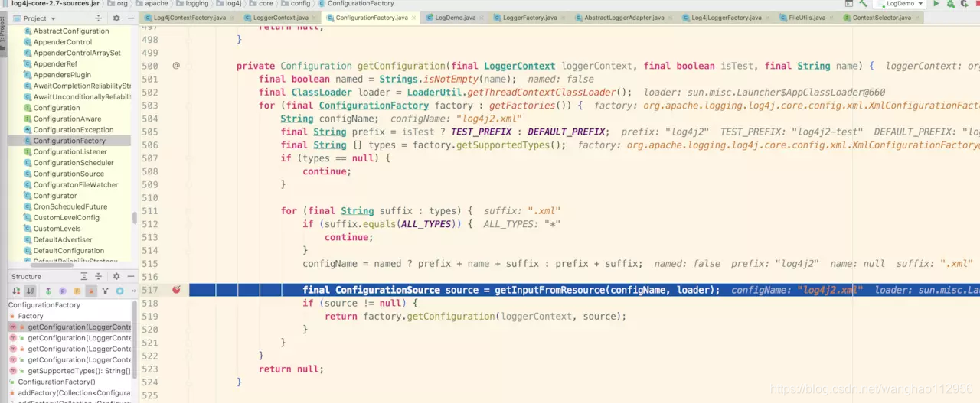Start debugging with the bug icon

[x=950, y=4]
